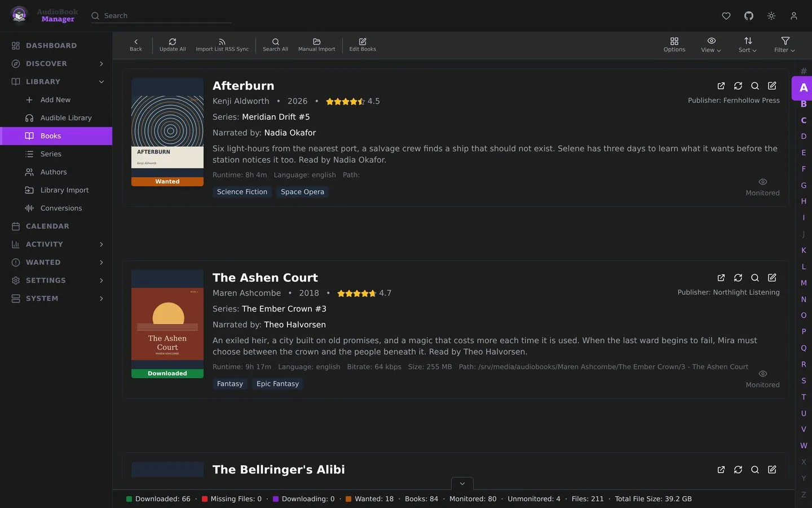Expand the Wanted sidebar section

(101, 262)
